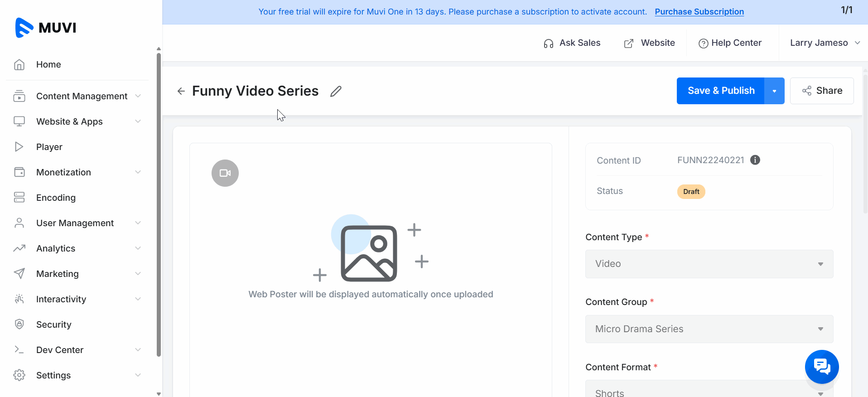Open the Content Group dropdown

(709, 329)
